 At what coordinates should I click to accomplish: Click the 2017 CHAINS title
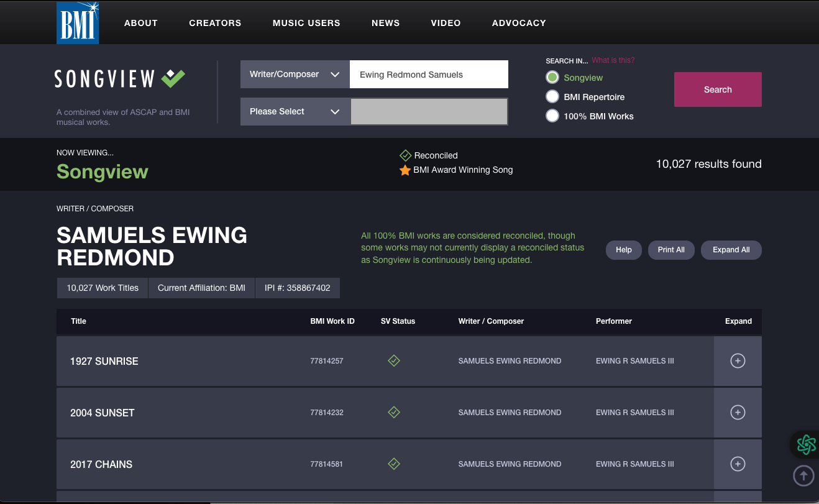point(101,464)
